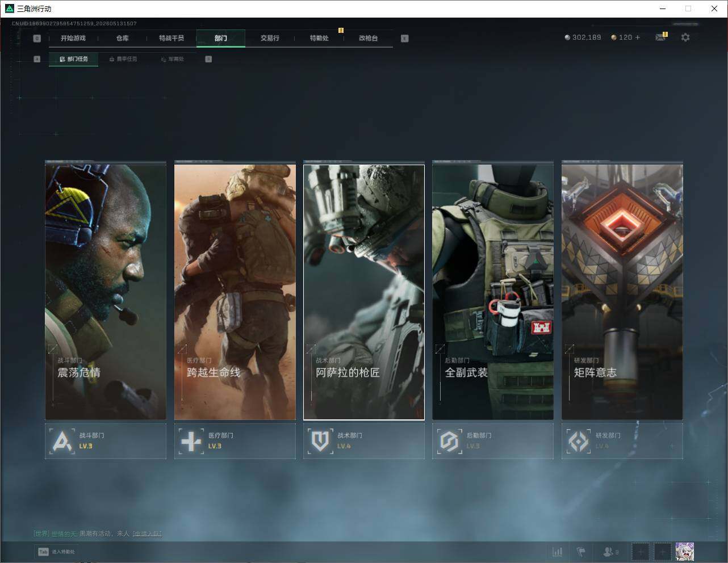Open the 阿萨拉的枪匠 mission card
Image resolution: width=728 pixels, height=563 pixels.
(x=364, y=292)
